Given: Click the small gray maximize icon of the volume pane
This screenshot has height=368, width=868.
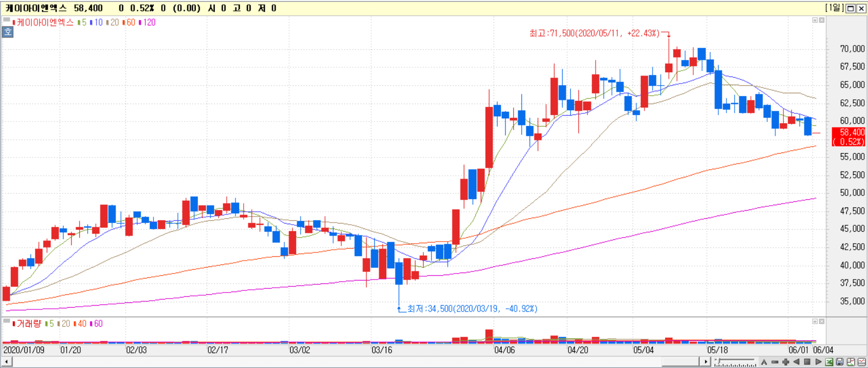Looking at the screenshot, I should [x=815, y=321].
